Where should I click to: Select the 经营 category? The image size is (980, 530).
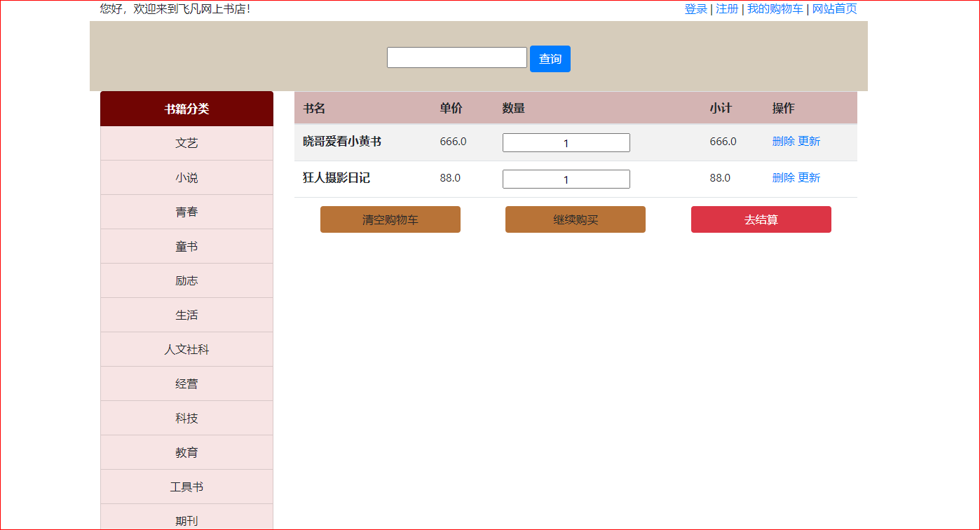click(186, 383)
